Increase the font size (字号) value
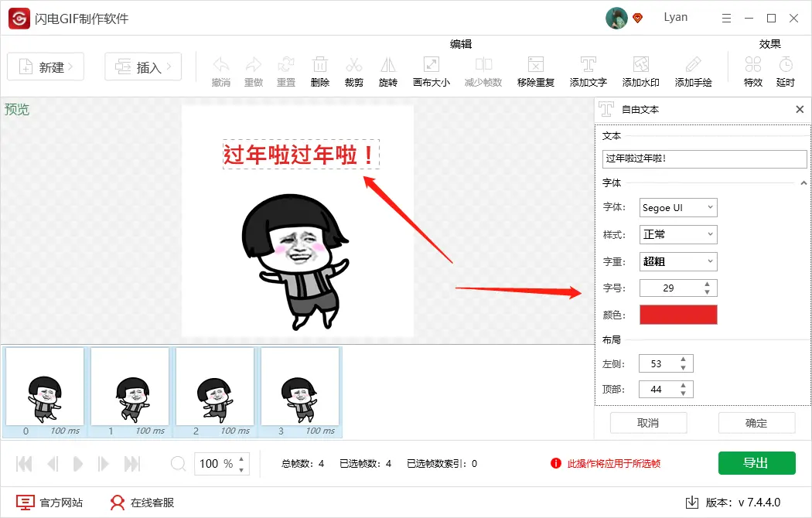The height and width of the screenshot is (518, 812). pos(707,284)
